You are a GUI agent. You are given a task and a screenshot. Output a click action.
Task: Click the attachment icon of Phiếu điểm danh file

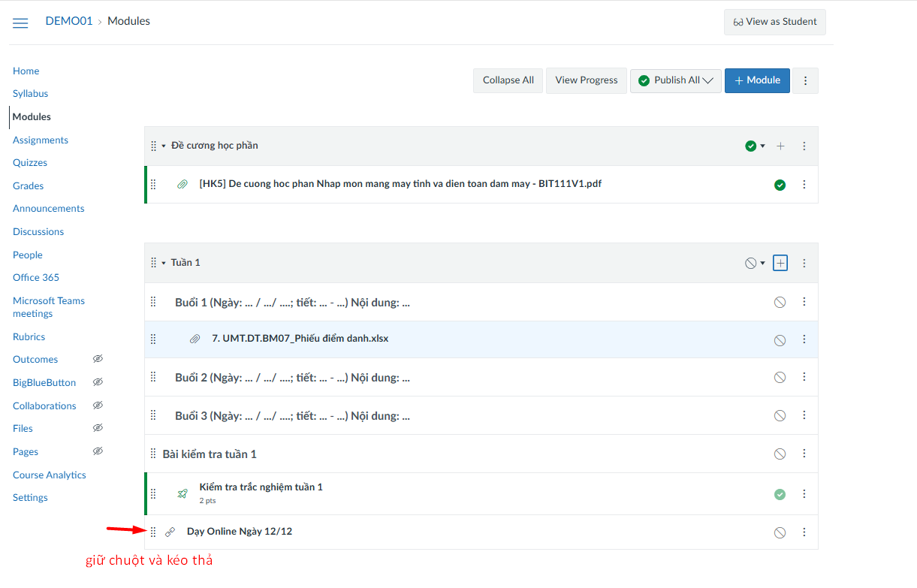(x=195, y=339)
